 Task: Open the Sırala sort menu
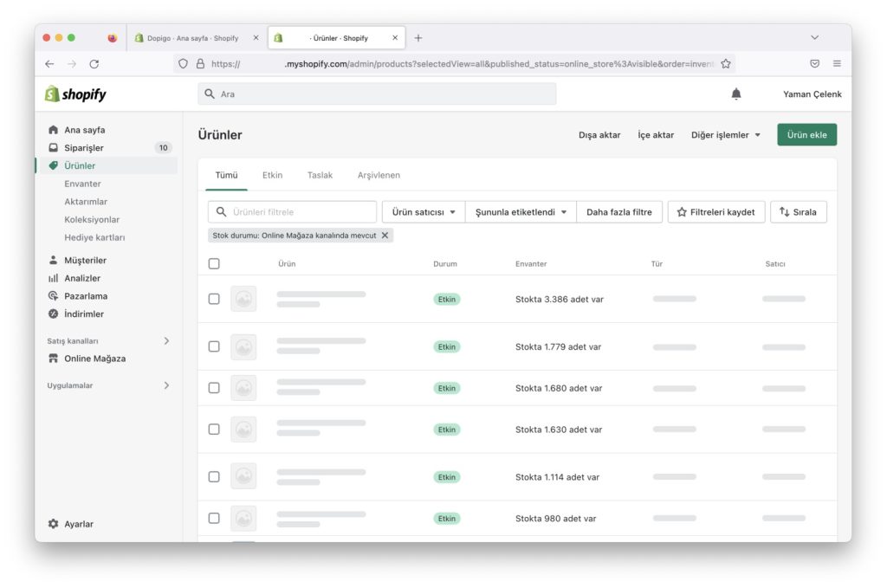pos(798,212)
